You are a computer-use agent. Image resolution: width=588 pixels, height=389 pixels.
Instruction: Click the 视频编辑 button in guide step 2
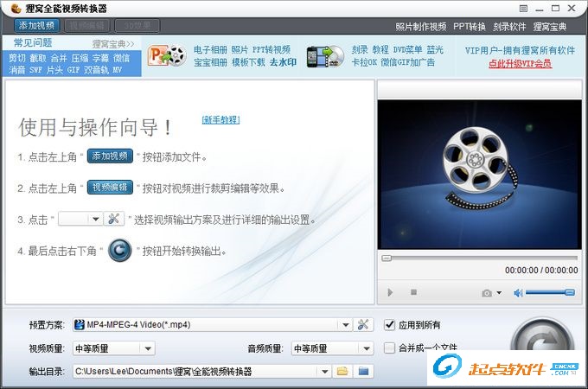pos(110,187)
